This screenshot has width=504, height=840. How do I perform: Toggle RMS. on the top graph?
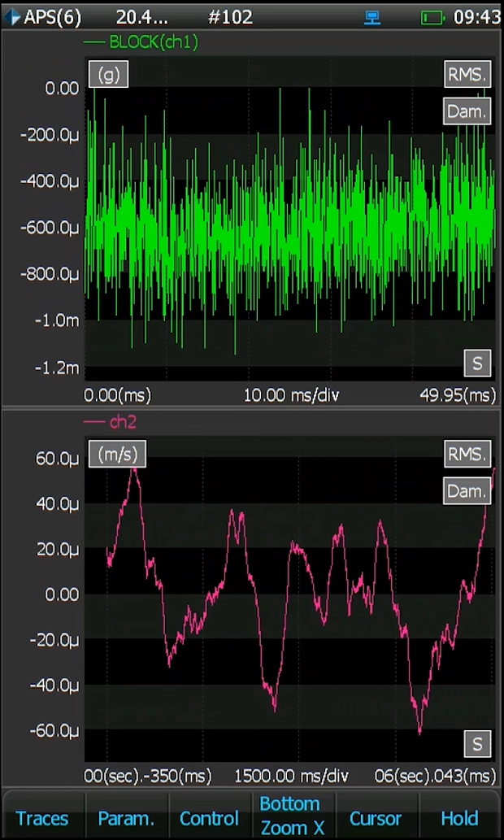pyautogui.click(x=467, y=75)
